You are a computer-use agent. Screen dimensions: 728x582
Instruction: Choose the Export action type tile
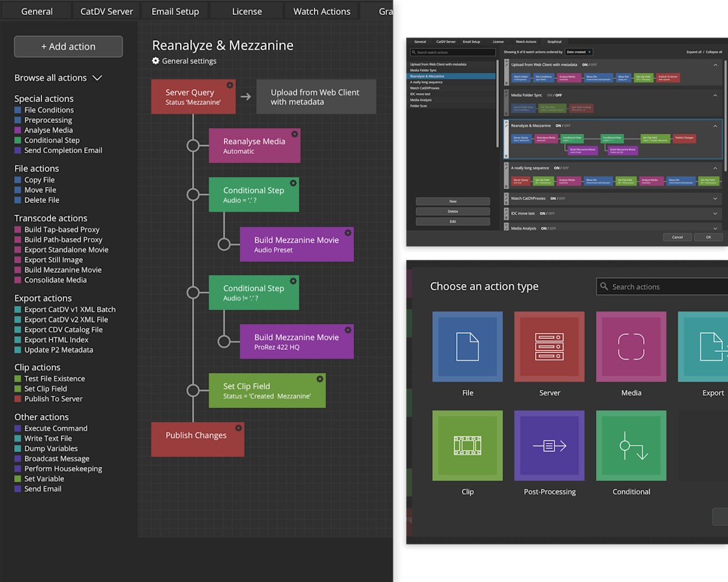703,347
